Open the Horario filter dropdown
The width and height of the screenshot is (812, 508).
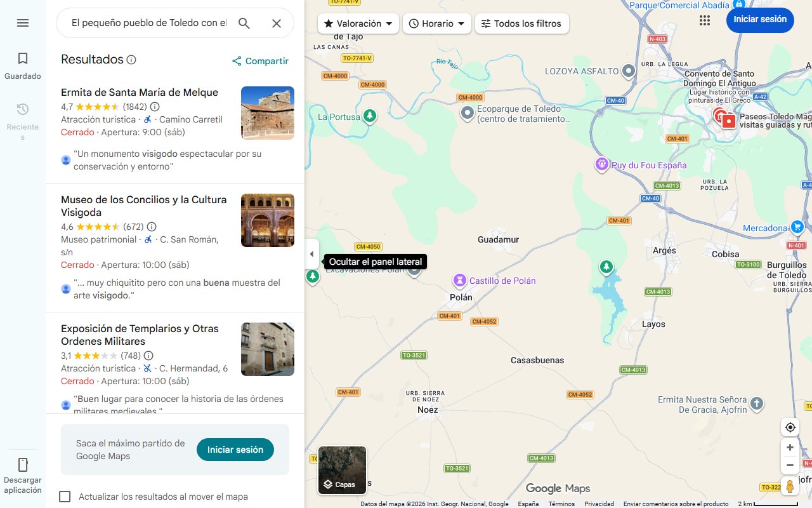tap(436, 23)
